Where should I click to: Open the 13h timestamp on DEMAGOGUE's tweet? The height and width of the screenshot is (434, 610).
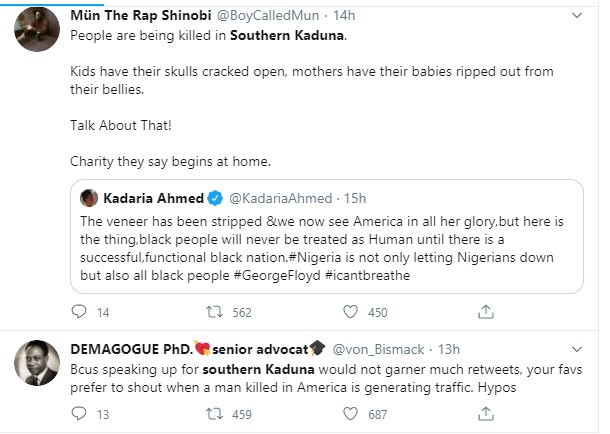click(x=447, y=348)
